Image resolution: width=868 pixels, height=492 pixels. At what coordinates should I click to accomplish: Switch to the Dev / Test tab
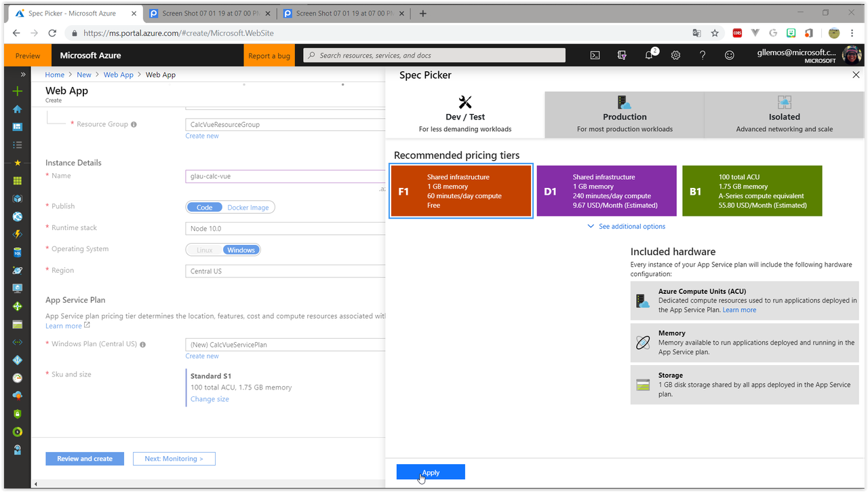(465, 115)
